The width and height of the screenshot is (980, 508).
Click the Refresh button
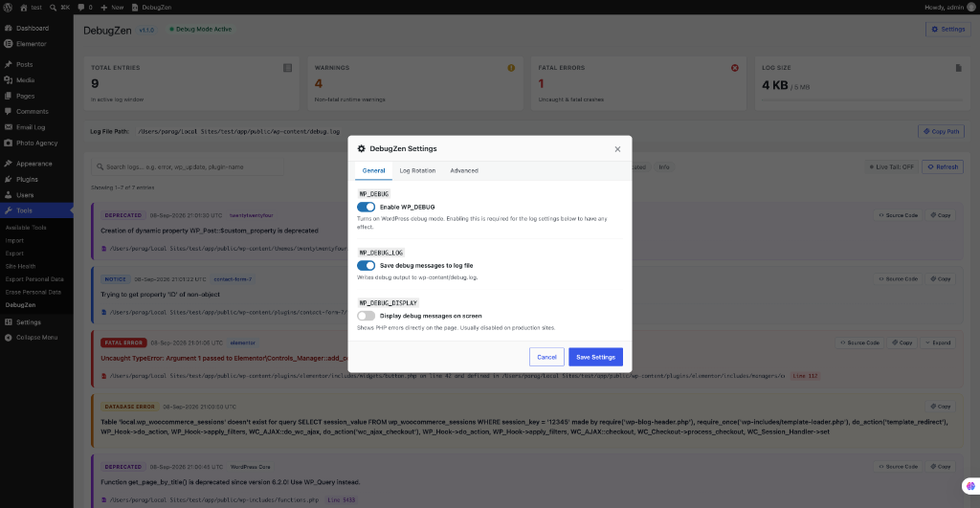click(x=943, y=166)
